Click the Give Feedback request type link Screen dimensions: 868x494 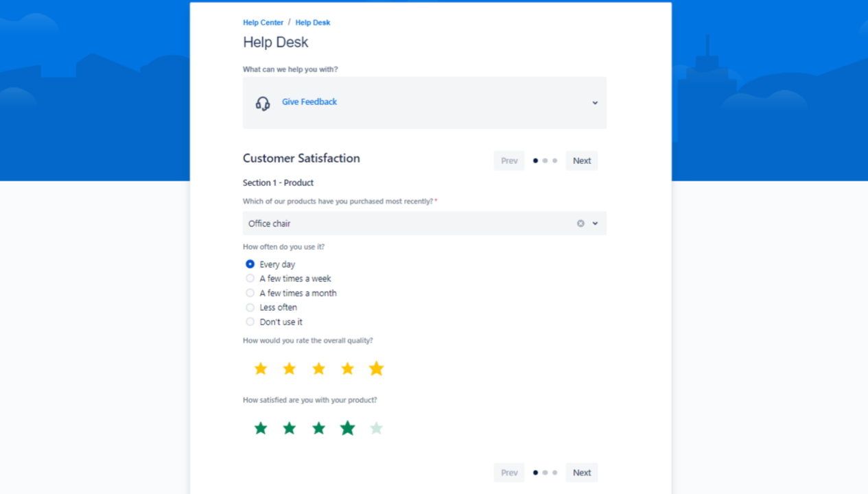[x=309, y=102]
